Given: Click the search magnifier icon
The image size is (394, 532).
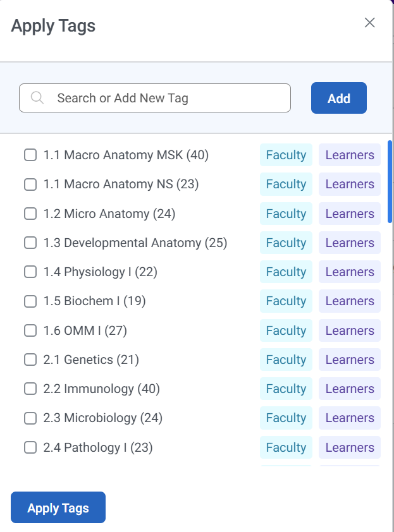Looking at the screenshot, I should tap(37, 98).
